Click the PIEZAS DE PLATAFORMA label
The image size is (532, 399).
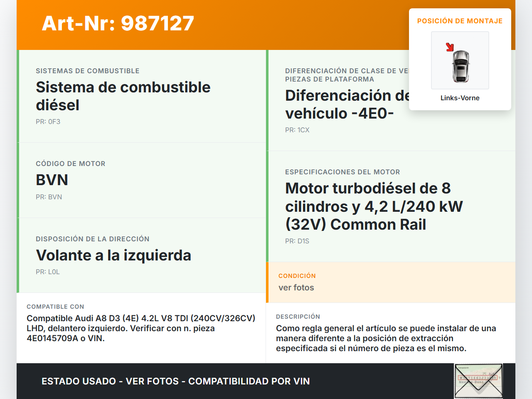(x=330, y=79)
